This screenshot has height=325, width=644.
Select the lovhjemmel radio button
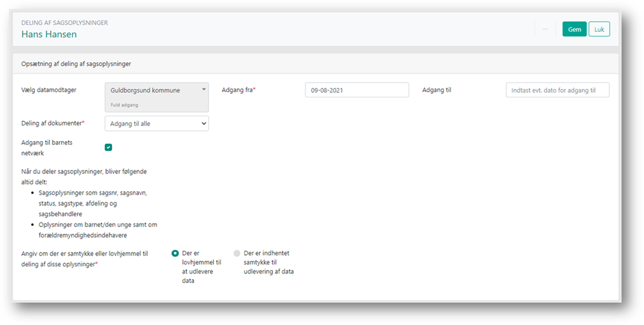[x=175, y=253]
